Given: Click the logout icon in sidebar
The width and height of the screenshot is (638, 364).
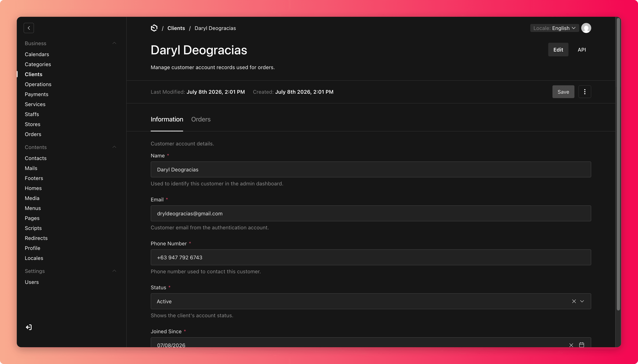Looking at the screenshot, I should 29,327.
